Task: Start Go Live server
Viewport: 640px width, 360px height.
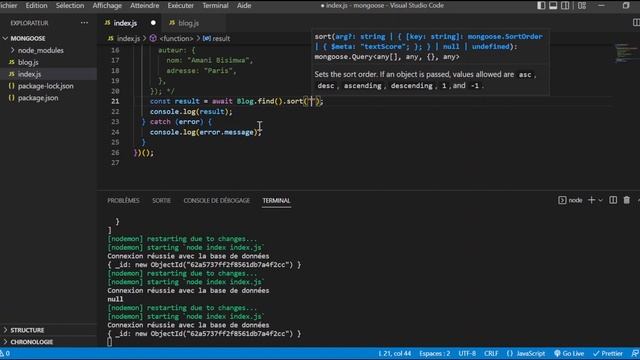Action: point(569,353)
